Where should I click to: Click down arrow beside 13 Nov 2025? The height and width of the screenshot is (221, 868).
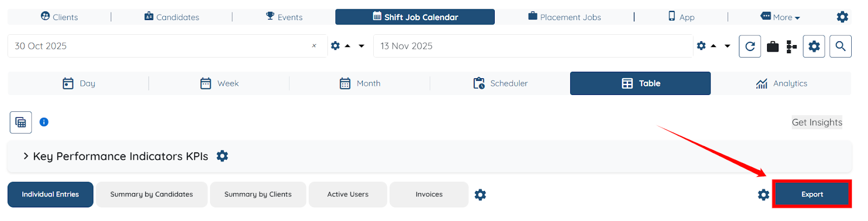tap(727, 46)
